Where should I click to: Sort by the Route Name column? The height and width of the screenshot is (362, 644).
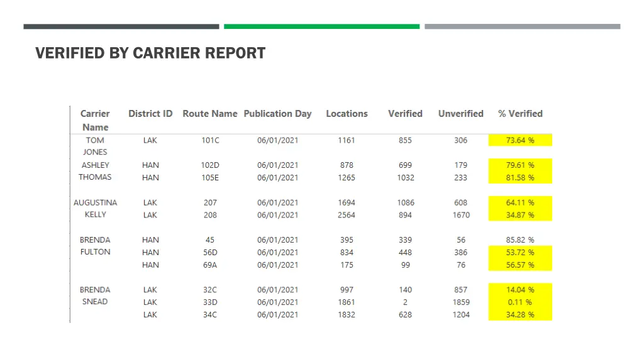tap(209, 114)
